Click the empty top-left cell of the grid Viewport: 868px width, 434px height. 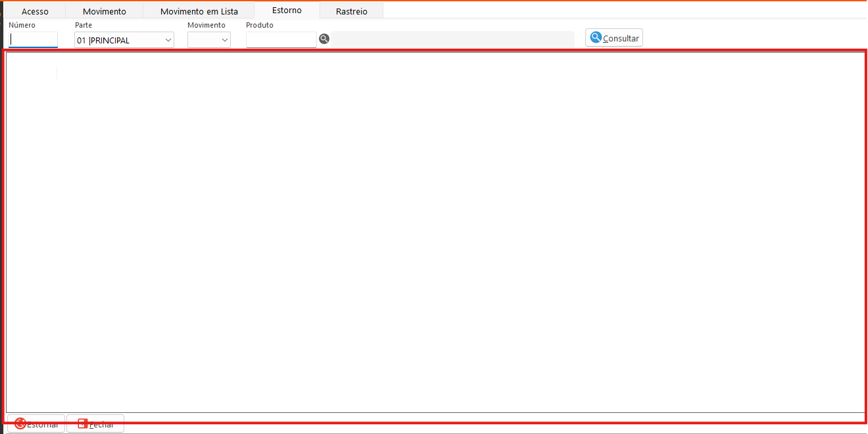(x=32, y=73)
